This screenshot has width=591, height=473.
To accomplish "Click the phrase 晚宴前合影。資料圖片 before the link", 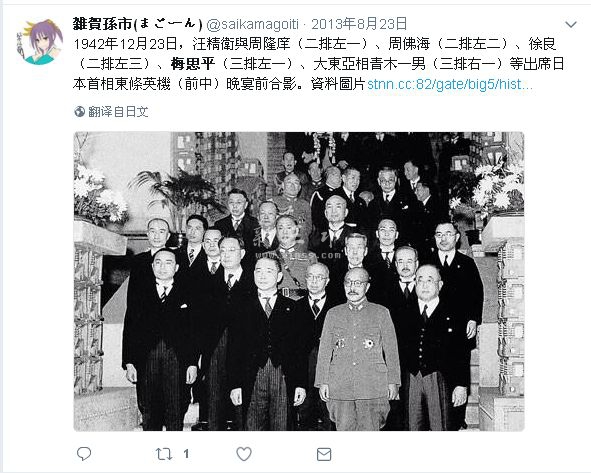I will tap(296, 84).
